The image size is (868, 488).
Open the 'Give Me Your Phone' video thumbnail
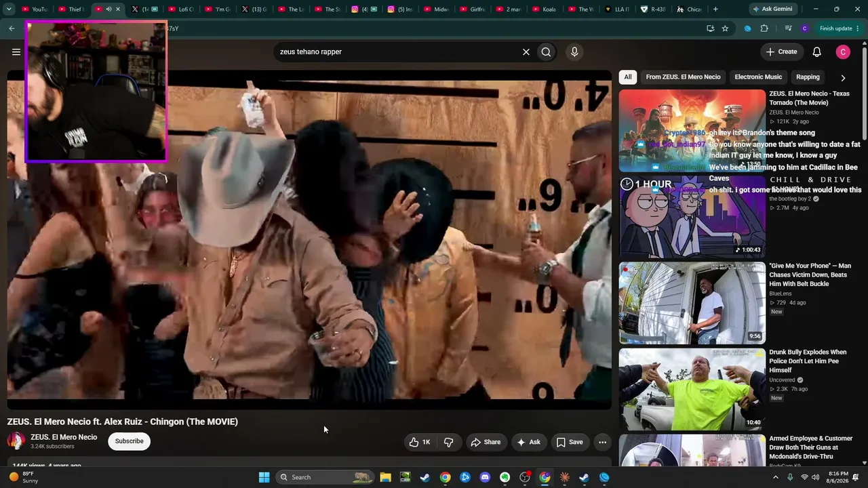(x=692, y=303)
